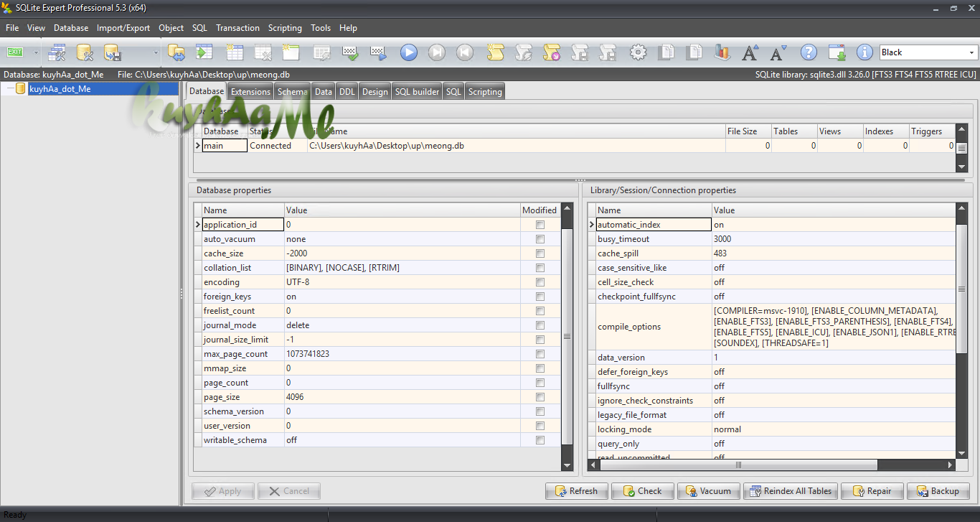Image resolution: width=980 pixels, height=522 pixels.
Task: Click the SQL run icon with blue arrow
Action: click(x=379, y=52)
